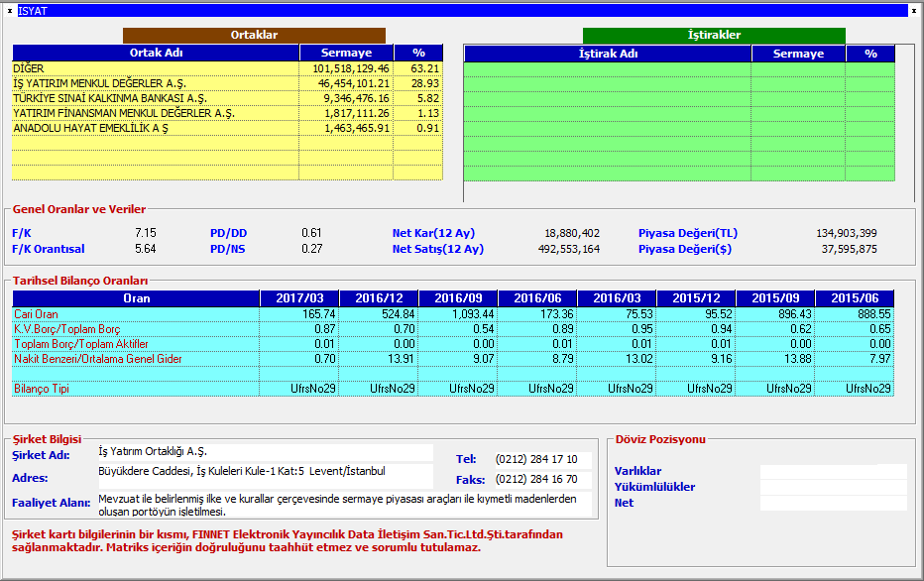Click the 2017/03 period column header
Viewport: 924px width, 581px height.
(299, 298)
